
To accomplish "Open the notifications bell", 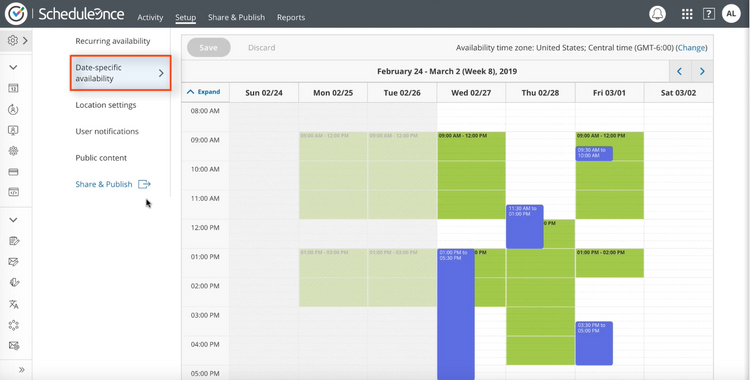I will (x=657, y=14).
